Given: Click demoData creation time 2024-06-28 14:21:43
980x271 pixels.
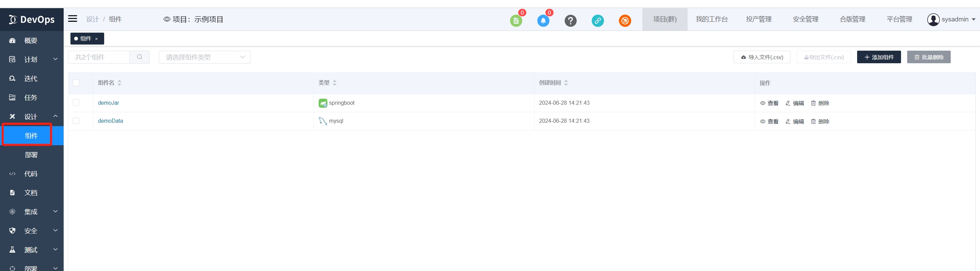Looking at the screenshot, I should (x=564, y=121).
